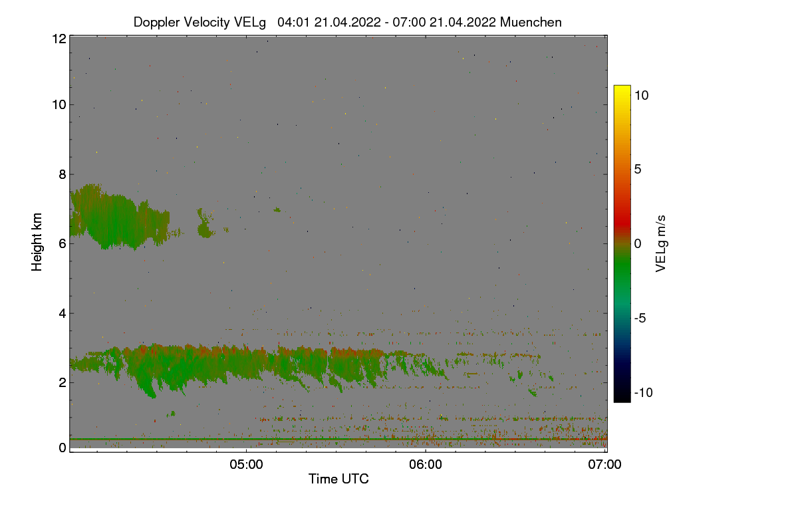The height and width of the screenshot is (532, 798).
Task: Click the colorbar label '10'
Action: pos(641,94)
